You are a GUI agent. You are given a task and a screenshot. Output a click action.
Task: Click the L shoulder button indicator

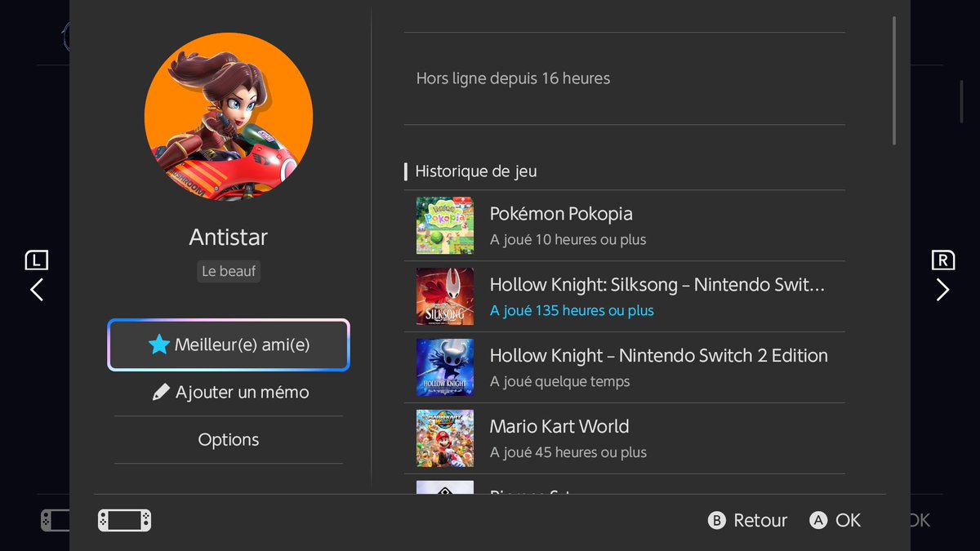36,259
